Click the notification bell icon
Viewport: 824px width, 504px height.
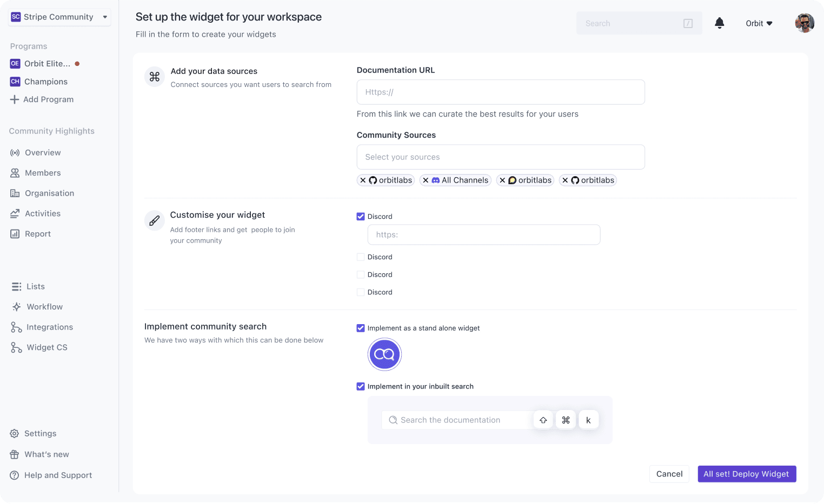[719, 23]
